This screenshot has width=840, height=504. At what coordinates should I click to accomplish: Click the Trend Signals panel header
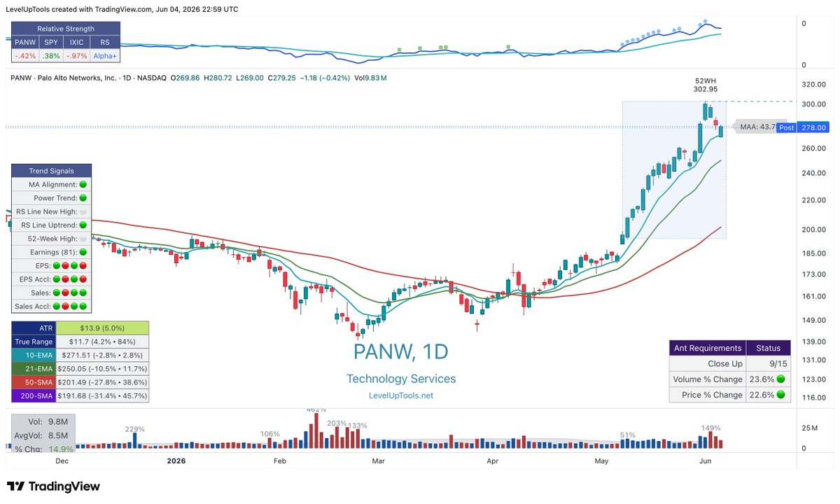pos(51,171)
